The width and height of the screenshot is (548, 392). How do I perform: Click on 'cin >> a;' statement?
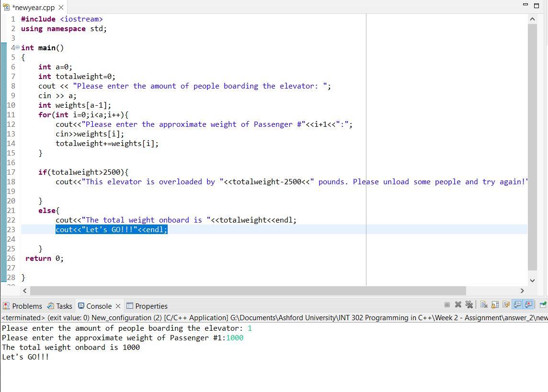(57, 96)
